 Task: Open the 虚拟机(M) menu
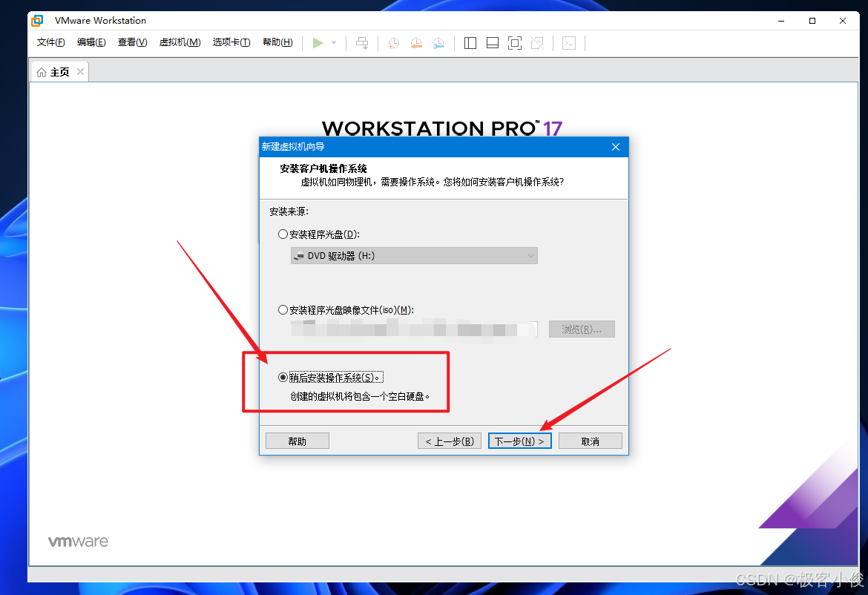pyautogui.click(x=180, y=42)
